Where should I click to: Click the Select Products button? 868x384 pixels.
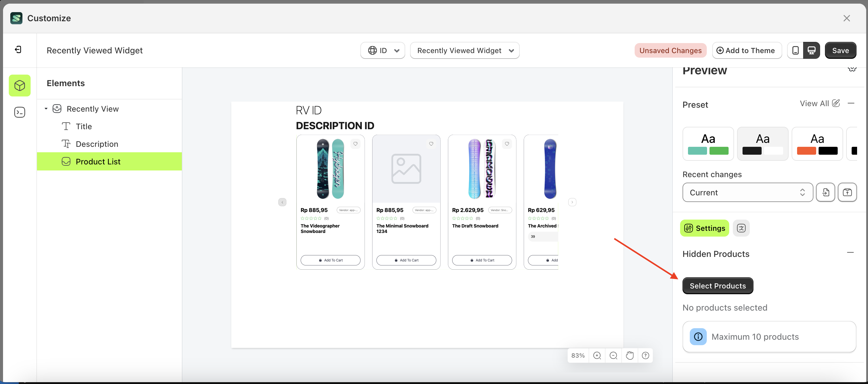[x=717, y=285]
